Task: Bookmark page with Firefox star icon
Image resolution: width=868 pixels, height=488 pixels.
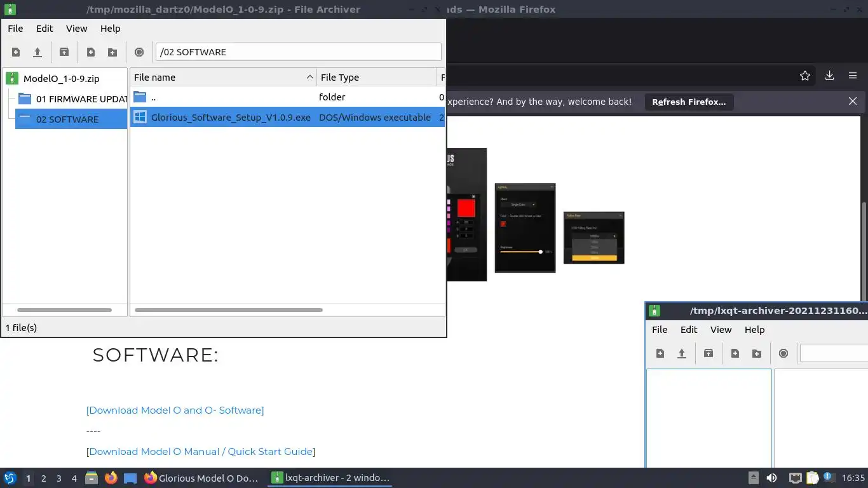Action: pos(805,76)
